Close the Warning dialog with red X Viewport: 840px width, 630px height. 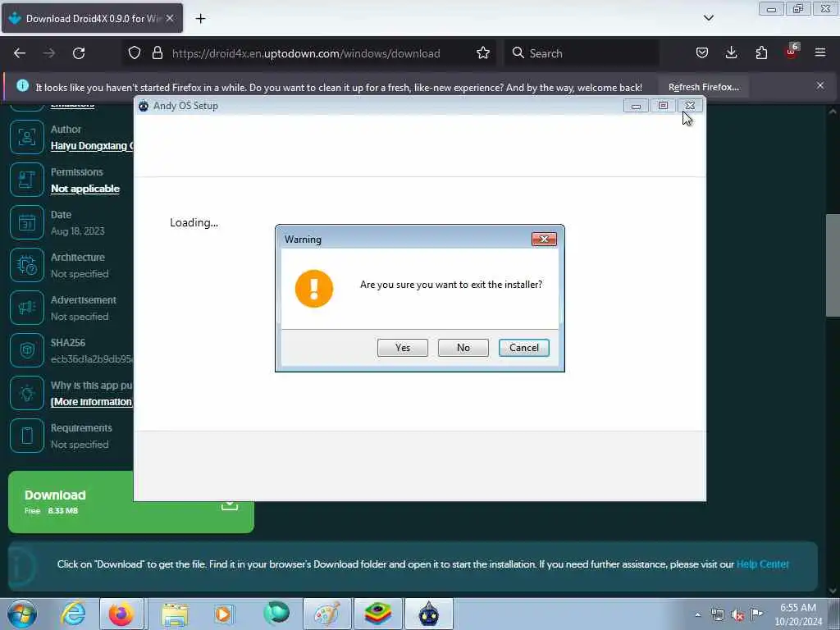[x=544, y=239]
